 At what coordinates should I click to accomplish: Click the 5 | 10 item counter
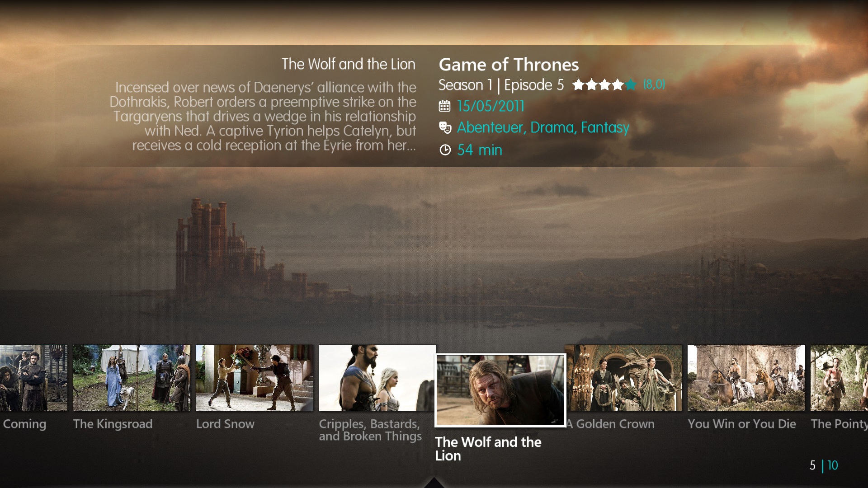tap(824, 465)
